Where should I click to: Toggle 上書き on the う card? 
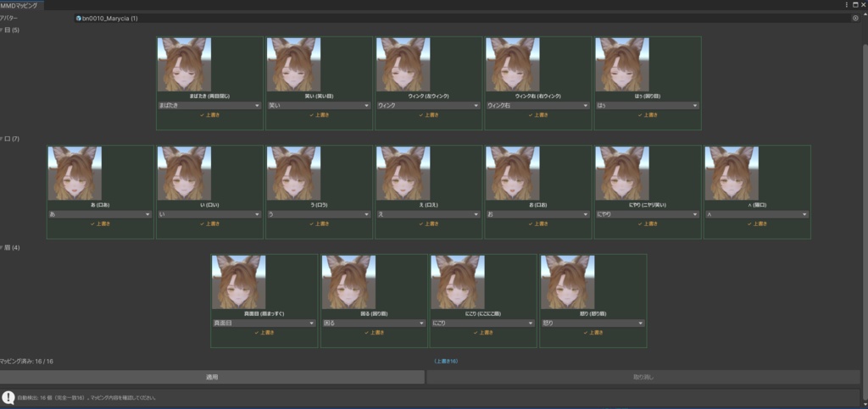click(320, 224)
